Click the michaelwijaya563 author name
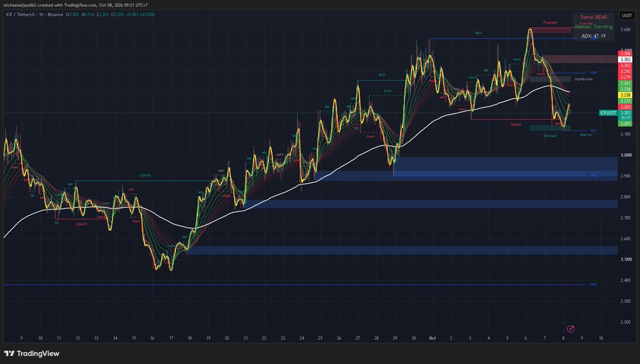Screen dimensions: 640x364 tap(20, 4)
